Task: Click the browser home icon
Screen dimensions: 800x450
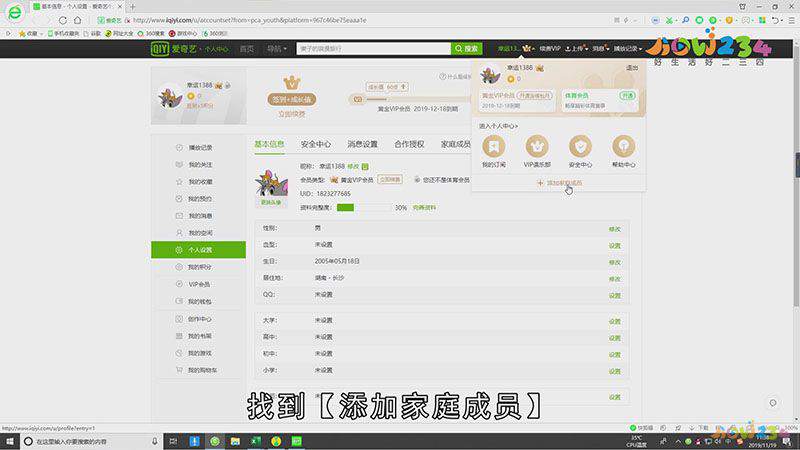Action: (x=78, y=20)
